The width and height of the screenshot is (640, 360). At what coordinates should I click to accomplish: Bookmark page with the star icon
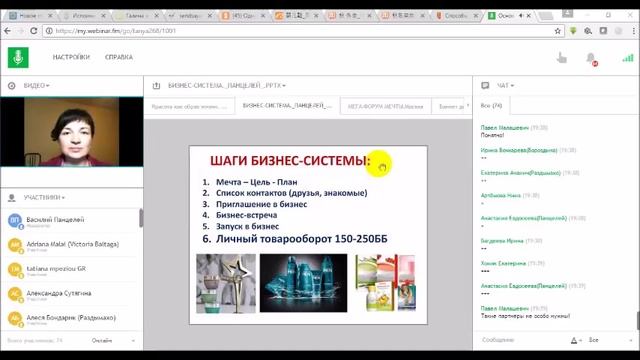(558, 31)
